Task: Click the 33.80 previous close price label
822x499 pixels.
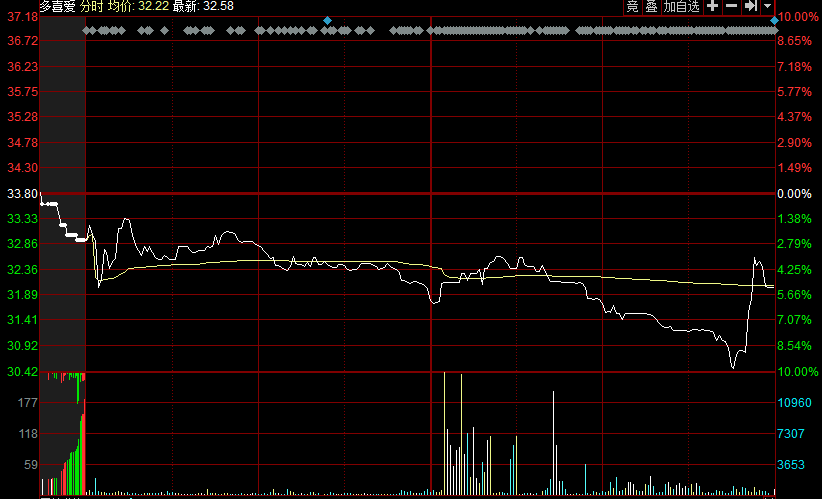Action: point(21,193)
